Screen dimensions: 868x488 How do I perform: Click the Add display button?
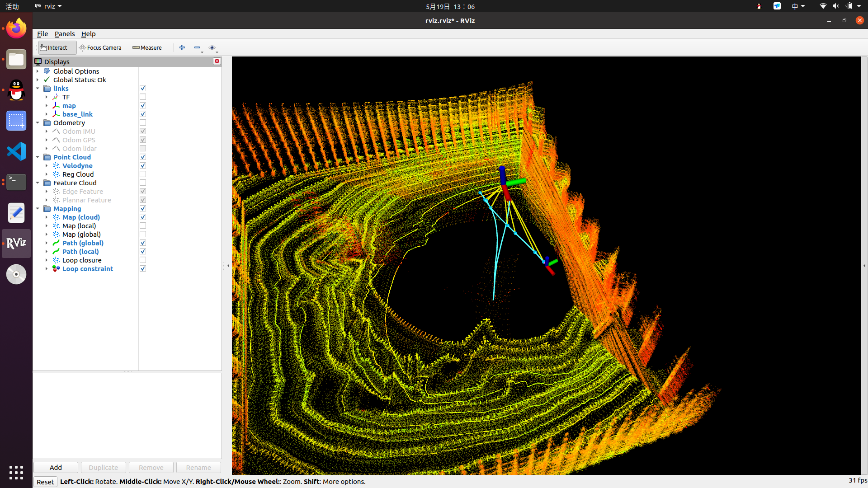coord(56,467)
